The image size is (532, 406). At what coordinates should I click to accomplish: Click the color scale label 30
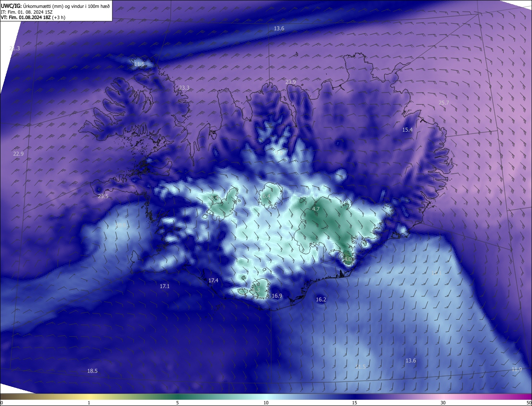443,403
